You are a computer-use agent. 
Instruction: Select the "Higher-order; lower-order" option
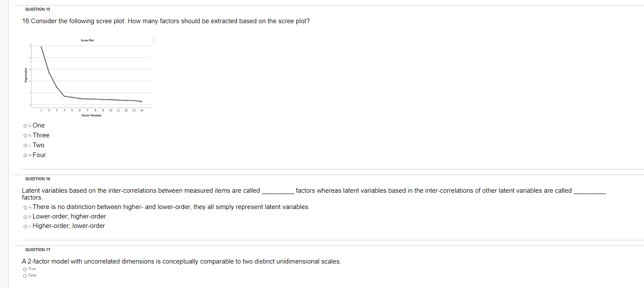(x=25, y=226)
